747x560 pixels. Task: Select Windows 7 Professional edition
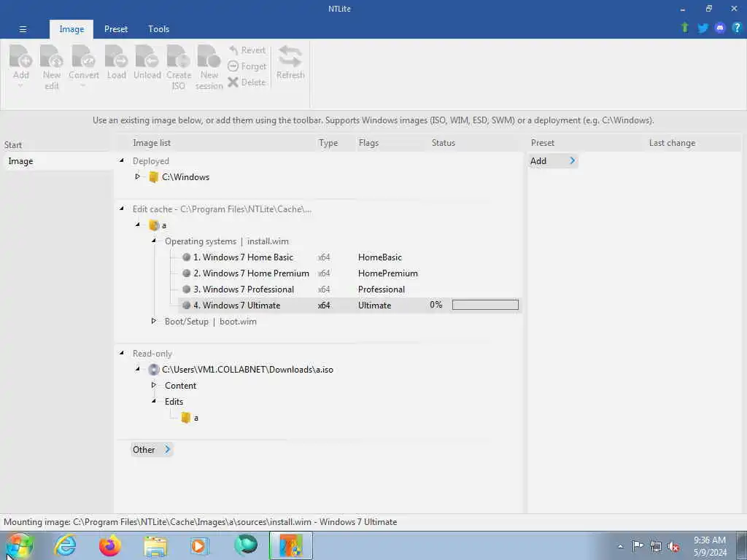(x=244, y=289)
